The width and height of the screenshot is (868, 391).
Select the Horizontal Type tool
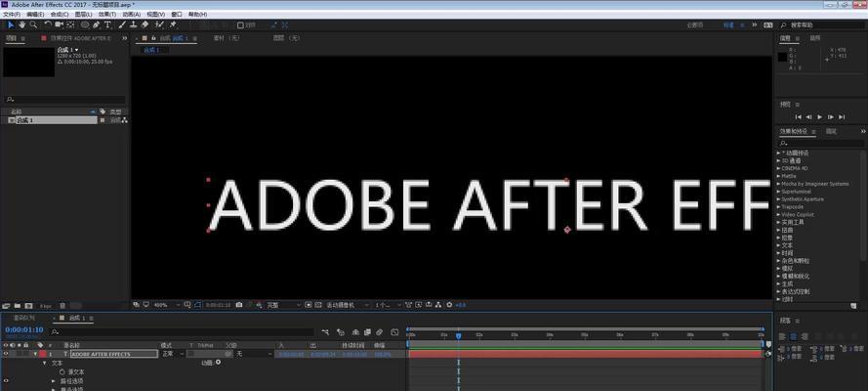[107, 24]
